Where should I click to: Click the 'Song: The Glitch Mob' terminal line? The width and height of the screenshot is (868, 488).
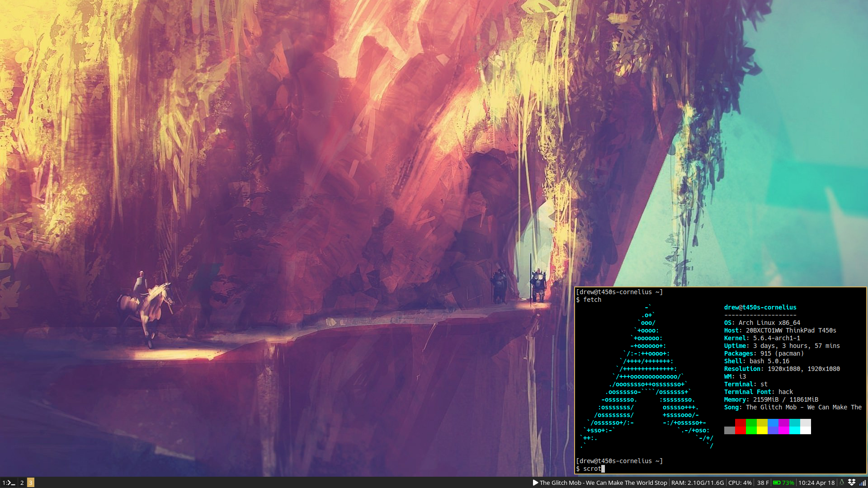pos(793,407)
